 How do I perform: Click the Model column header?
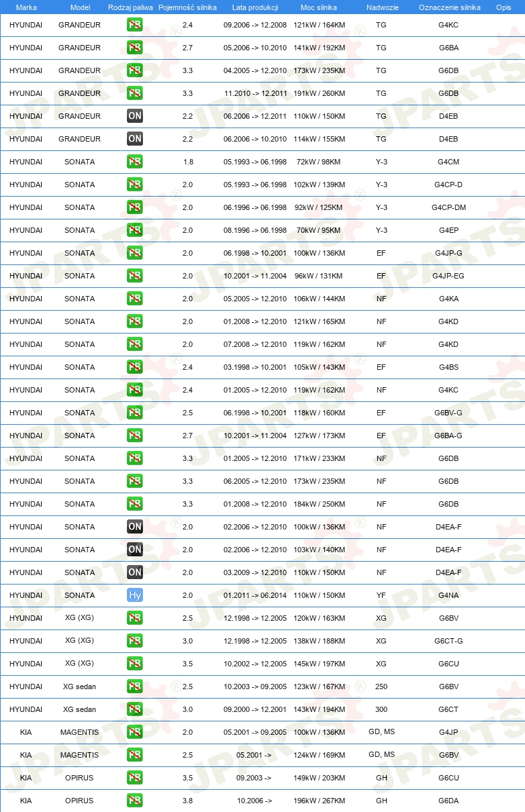point(80,7)
